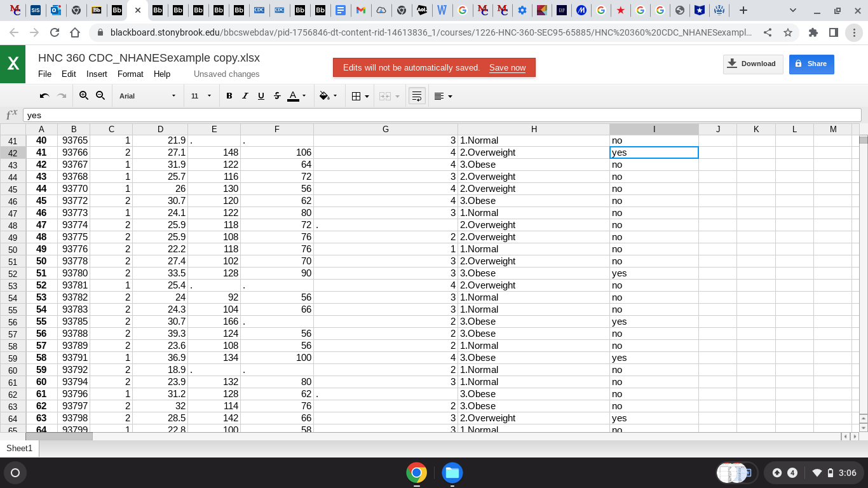Click the Download button
The height and width of the screenshot is (488, 868).
(x=753, y=64)
